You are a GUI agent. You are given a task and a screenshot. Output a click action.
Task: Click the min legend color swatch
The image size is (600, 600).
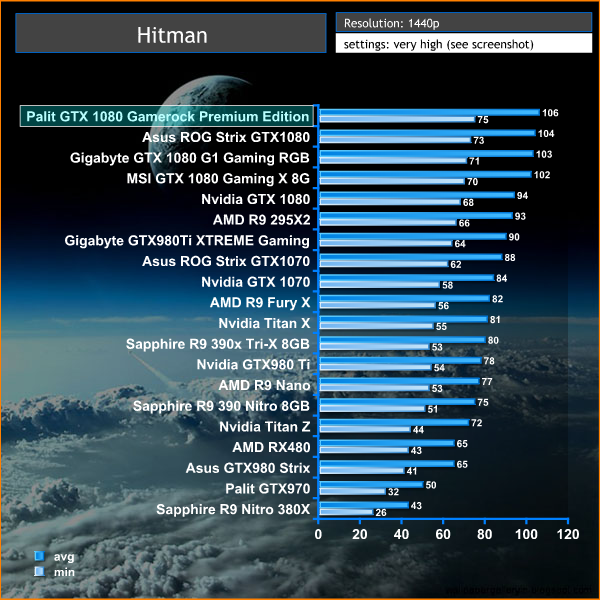(x=39, y=572)
